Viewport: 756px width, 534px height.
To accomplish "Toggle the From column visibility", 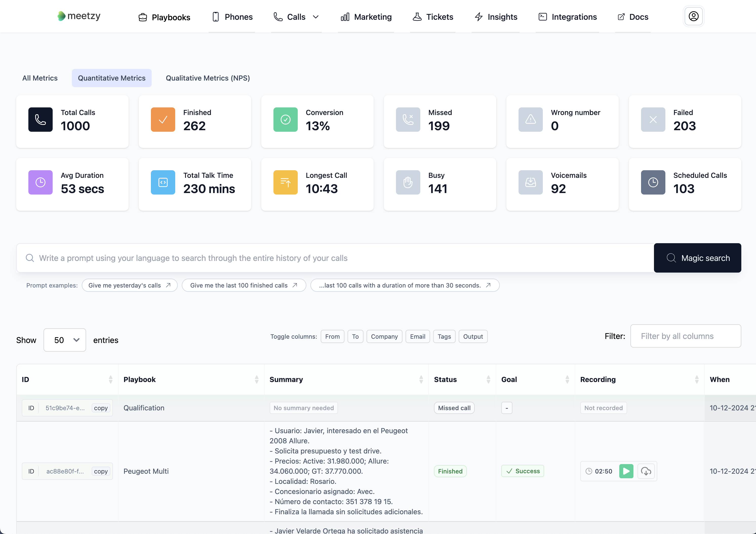I will 332,336.
